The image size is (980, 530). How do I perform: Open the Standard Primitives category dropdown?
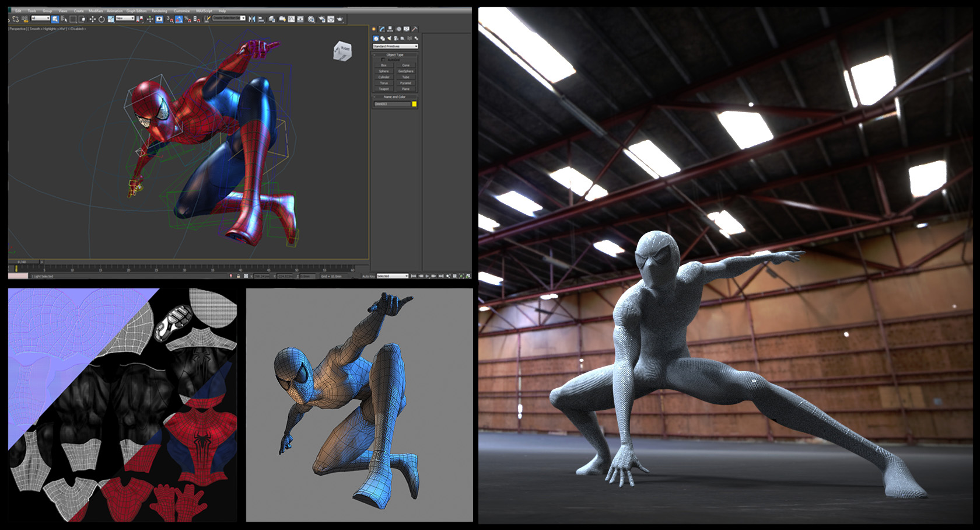pyautogui.click(x=395, y=46)
